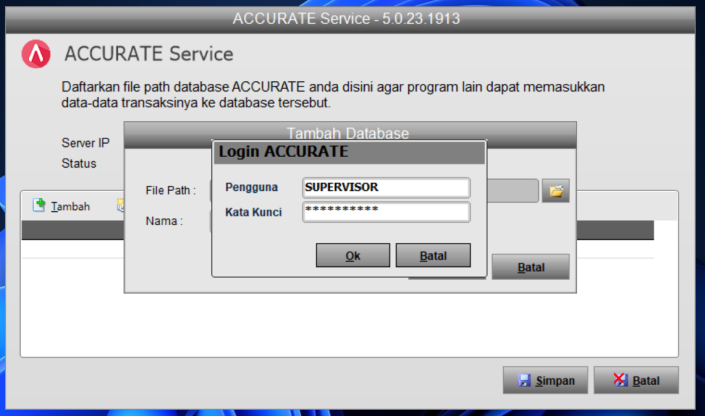Click the Status label
Image resolution: width=705 pixels, height=416 pixels.
click(x=79, y=163)
